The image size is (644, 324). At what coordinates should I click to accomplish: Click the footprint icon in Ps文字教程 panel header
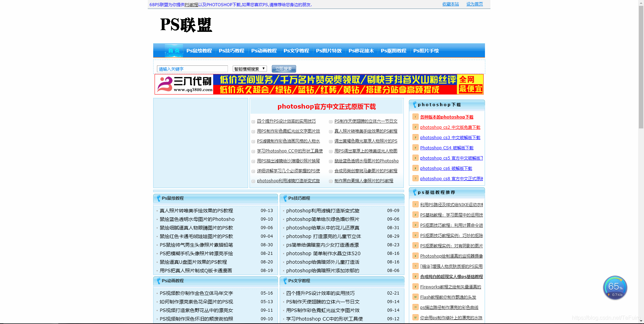point(285,281)
